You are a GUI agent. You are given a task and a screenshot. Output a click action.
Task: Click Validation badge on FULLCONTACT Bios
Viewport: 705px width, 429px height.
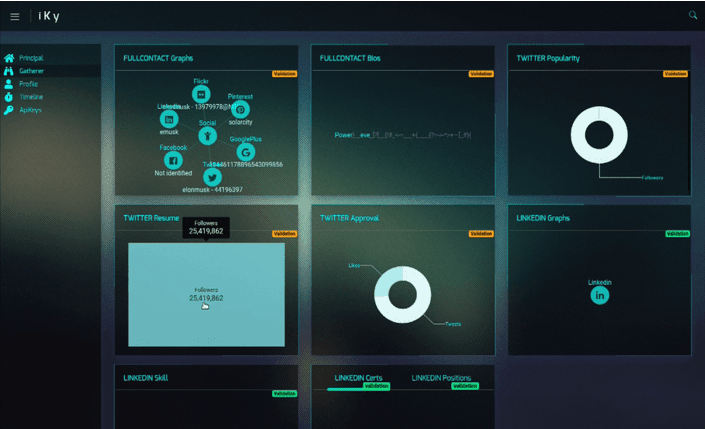click(481, 74)
